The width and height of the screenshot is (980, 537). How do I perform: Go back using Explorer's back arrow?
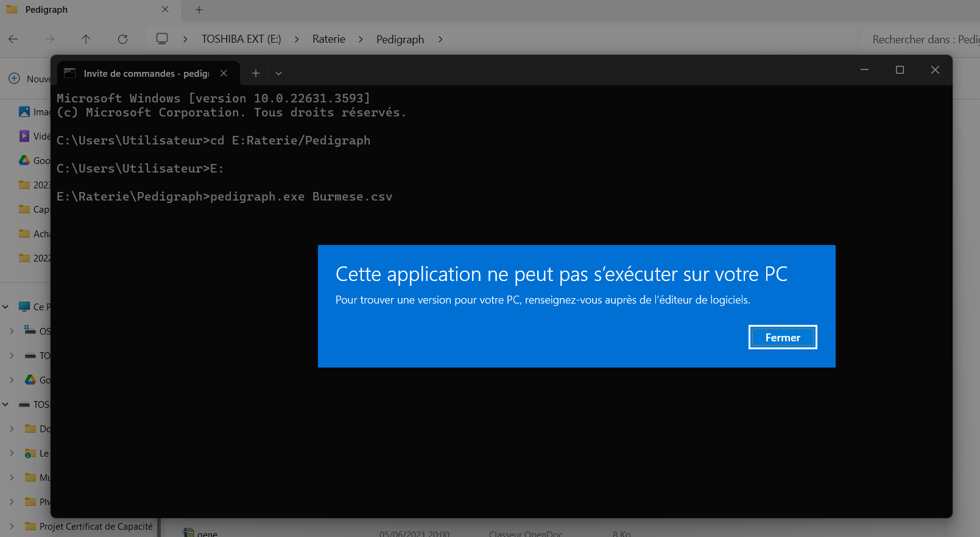(x=13, y=39)
